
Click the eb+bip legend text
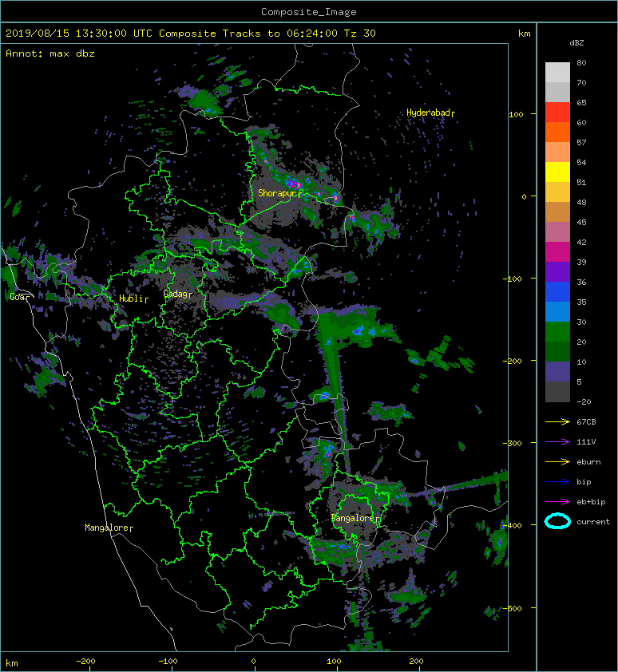click(x=591, y=501)
